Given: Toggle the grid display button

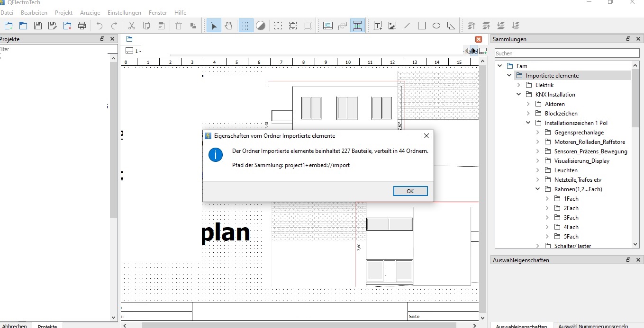Looking at the screenshot, I should [x=246, y=26].
